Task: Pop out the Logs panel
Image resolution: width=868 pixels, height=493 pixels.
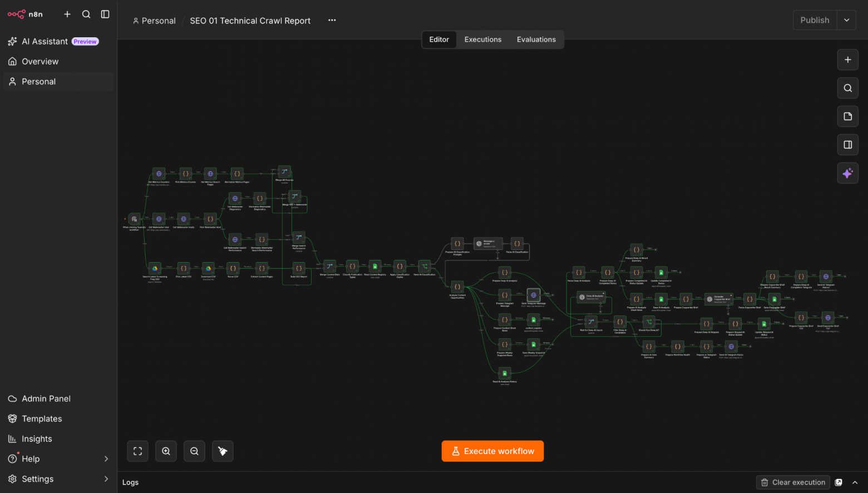Action: (839, 482)
